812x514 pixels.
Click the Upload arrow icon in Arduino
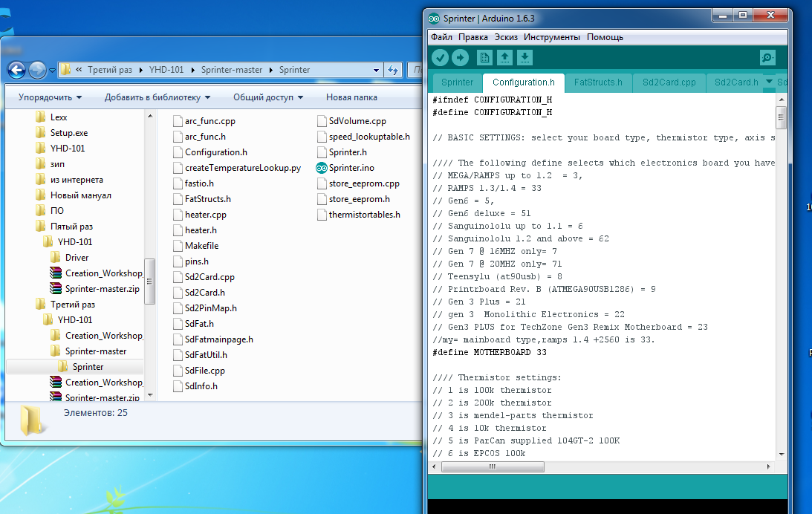461,57
